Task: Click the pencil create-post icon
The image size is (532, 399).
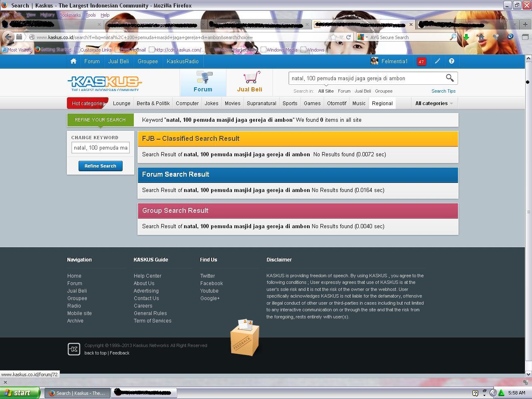Action: (x=437, y=61)
